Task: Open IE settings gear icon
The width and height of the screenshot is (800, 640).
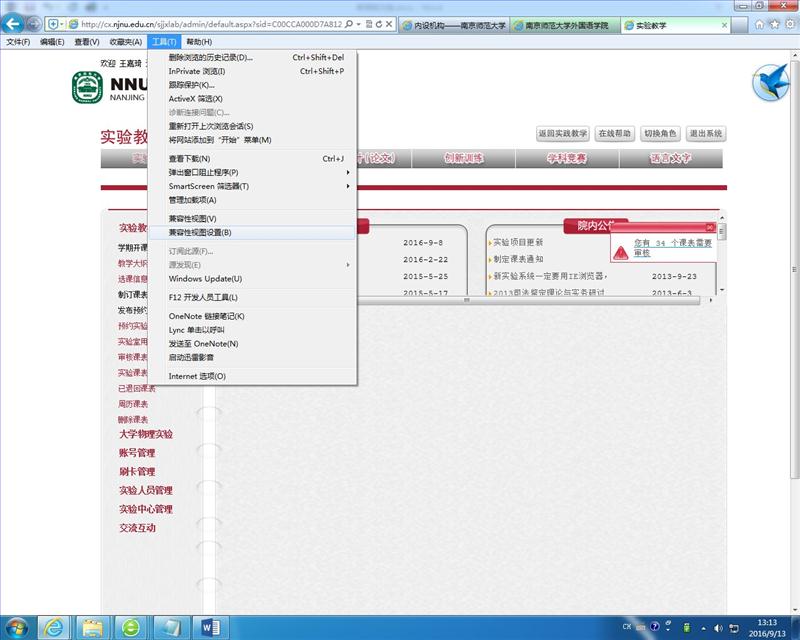Action: [789, 23]
